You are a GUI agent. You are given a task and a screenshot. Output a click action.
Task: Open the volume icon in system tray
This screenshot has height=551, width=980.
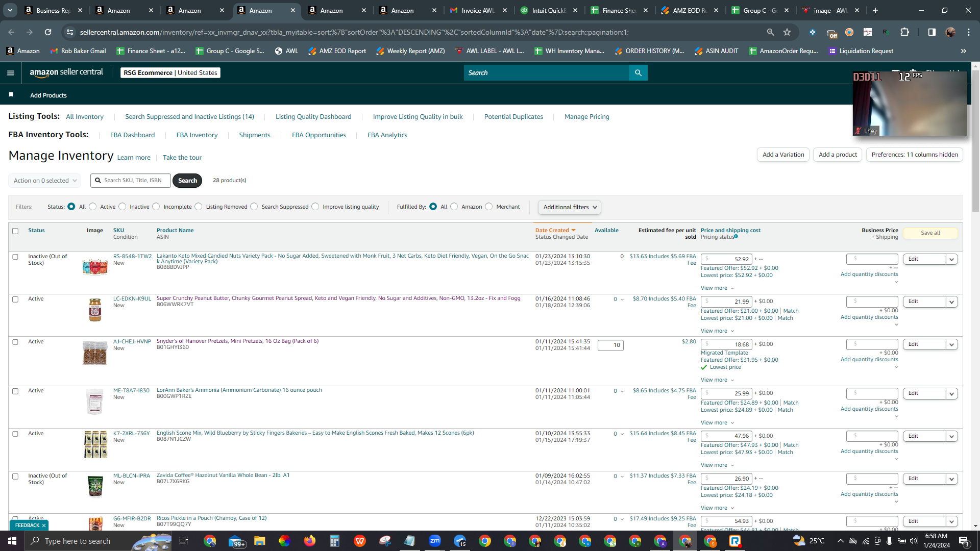[x=914, y=541]
